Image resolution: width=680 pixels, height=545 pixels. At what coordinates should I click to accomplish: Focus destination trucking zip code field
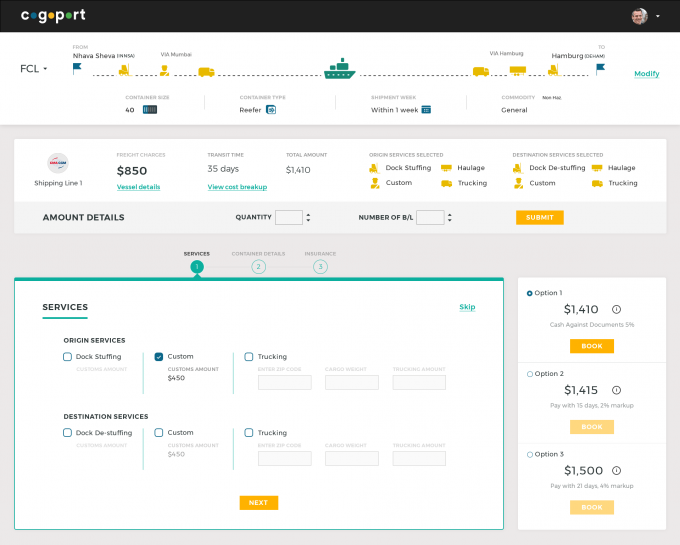coord(284,458)
